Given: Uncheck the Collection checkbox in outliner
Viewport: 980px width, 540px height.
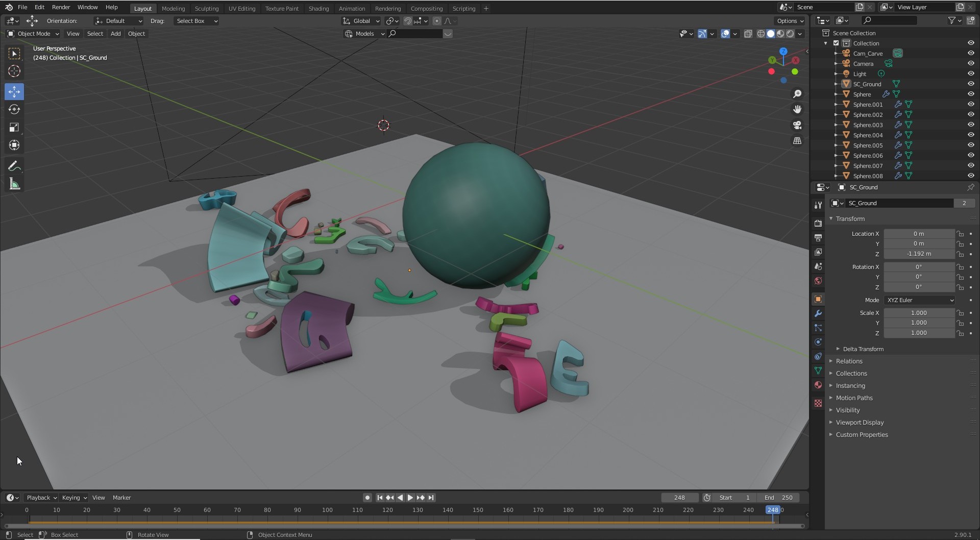Looking at the screenshot, I should click(x=836, y=43).
